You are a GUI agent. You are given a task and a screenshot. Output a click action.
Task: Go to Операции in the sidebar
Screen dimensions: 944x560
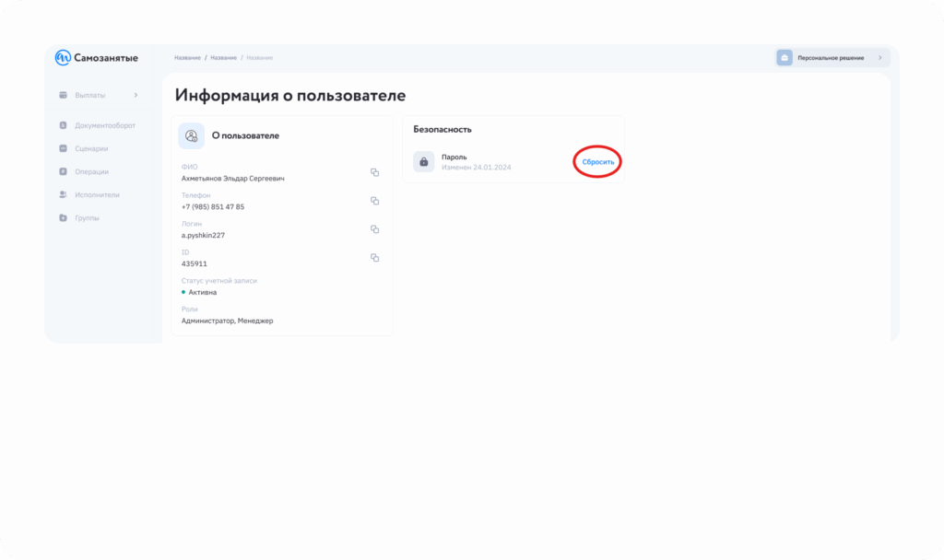tap(91, 171)
